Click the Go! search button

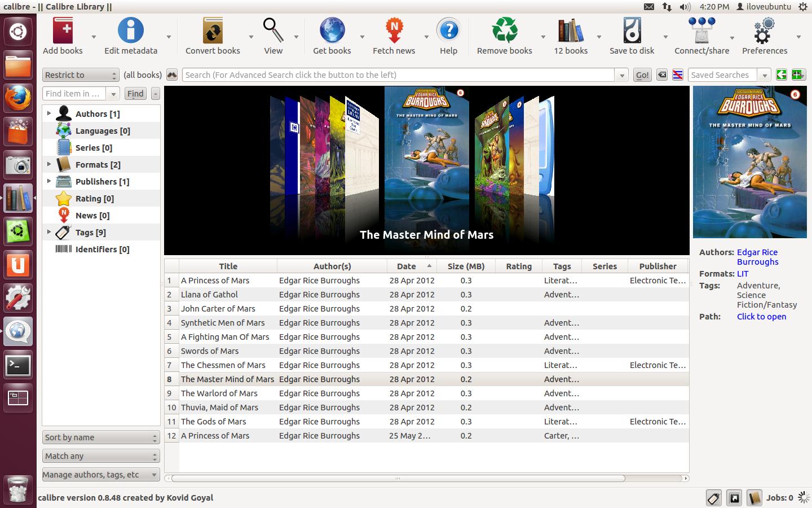tap(642, 75)
